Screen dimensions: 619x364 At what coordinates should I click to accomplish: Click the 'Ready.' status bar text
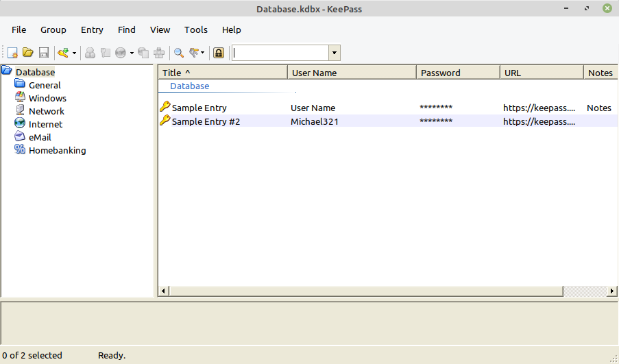click(112, 355)
